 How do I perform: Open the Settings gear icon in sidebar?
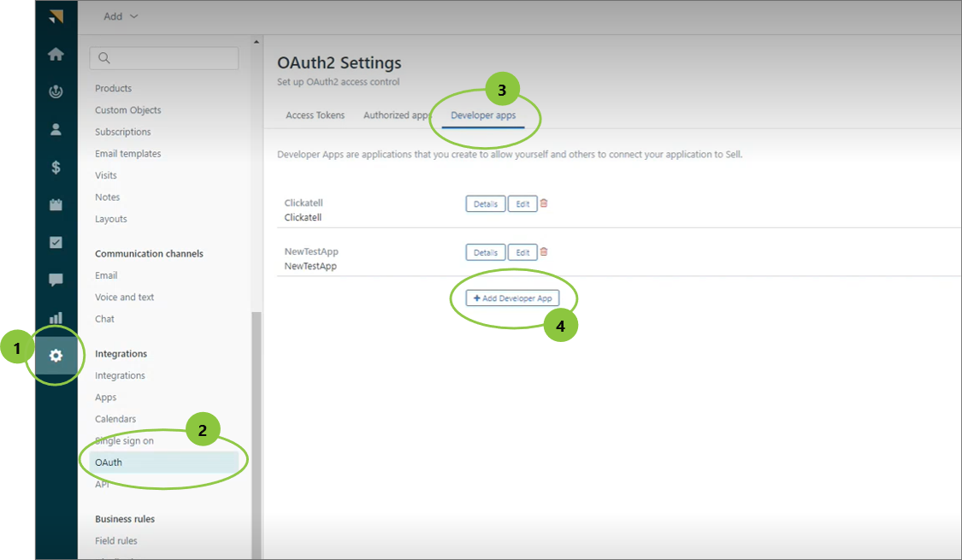[x=56, y=356]
